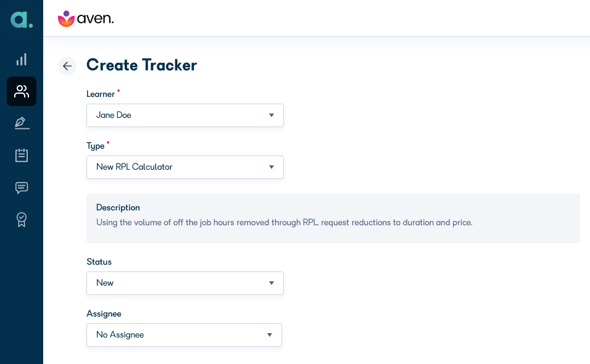This screenshot has height=364, width=590.
Task: Click the arrow on the Status field
Action: 272,283
